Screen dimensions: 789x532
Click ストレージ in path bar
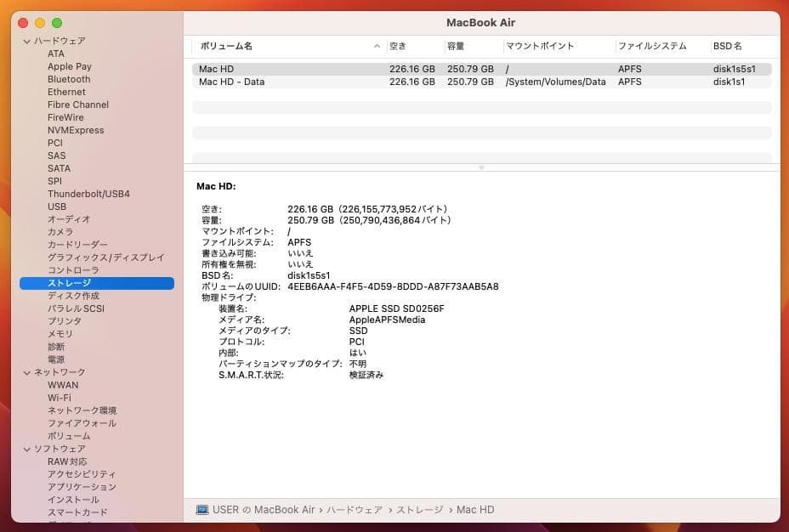(420, 510)
